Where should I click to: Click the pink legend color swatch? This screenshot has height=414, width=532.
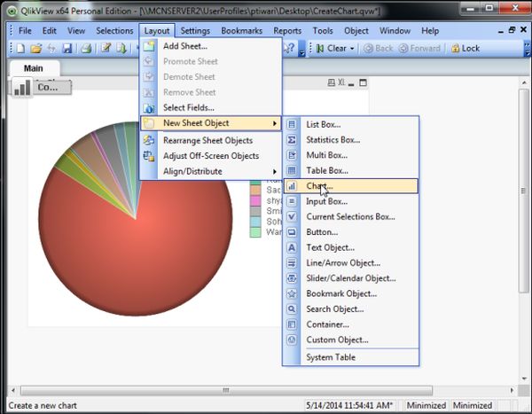(x=255, y=200)
